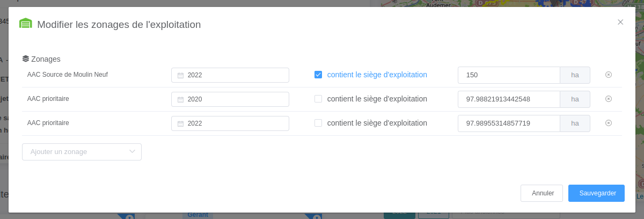Check siège d'exploitation for AAC prioritaire 2020
This screenshot has height=219, width=644.
pyautogui.click(x=318, y=99)
